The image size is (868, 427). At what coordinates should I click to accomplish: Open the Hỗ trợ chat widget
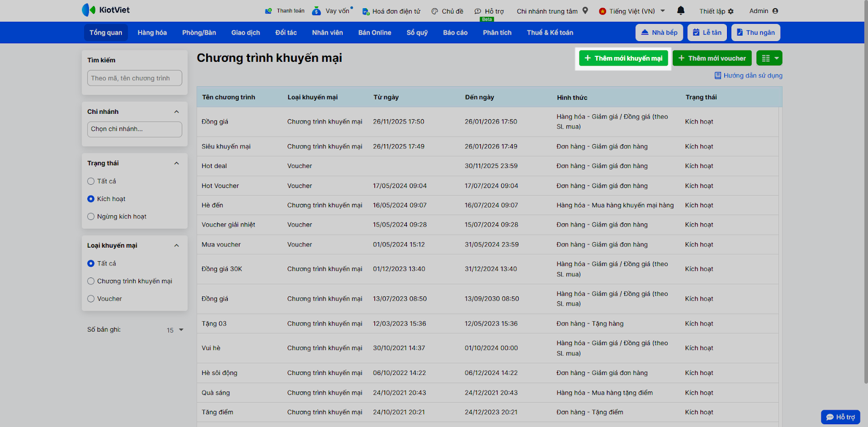(x=840, y=417)
